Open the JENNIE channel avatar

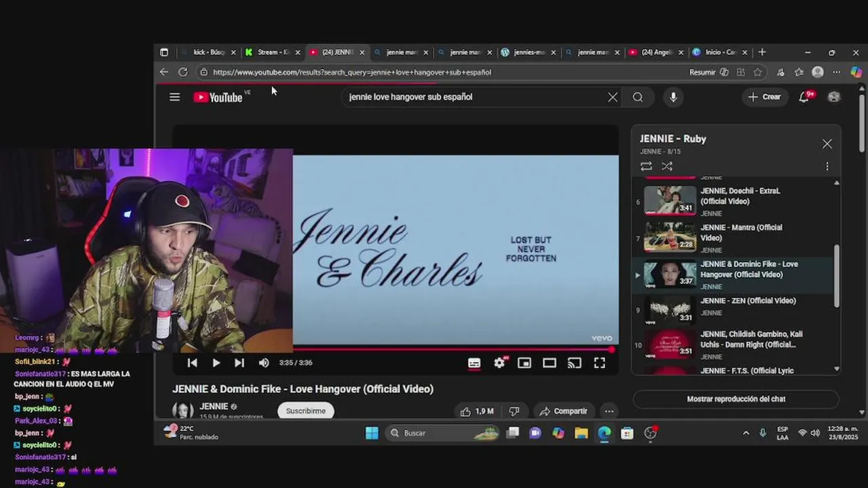182,409
